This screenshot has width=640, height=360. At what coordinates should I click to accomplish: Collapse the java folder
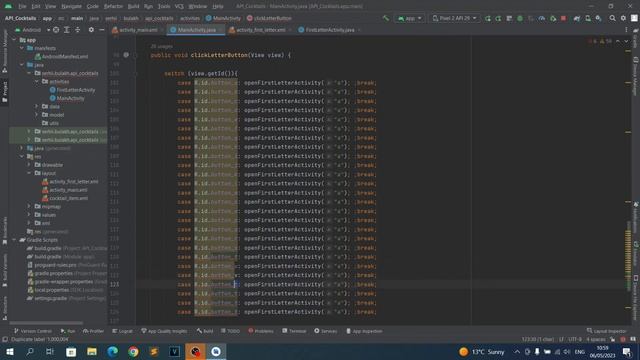(22, 65)
